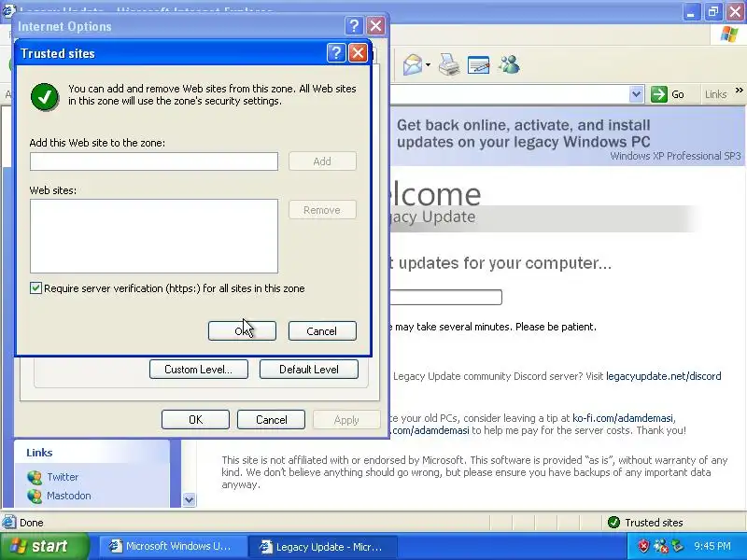Click the sidebar scroll down arrow
Viewport: 747px width, 560px height.
point(190,500)
